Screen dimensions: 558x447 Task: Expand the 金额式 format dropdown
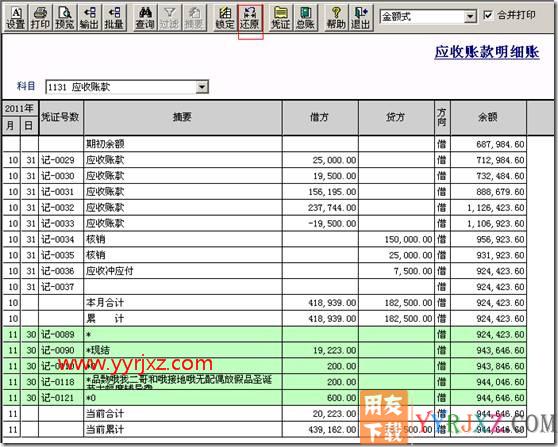pos(470,17)
